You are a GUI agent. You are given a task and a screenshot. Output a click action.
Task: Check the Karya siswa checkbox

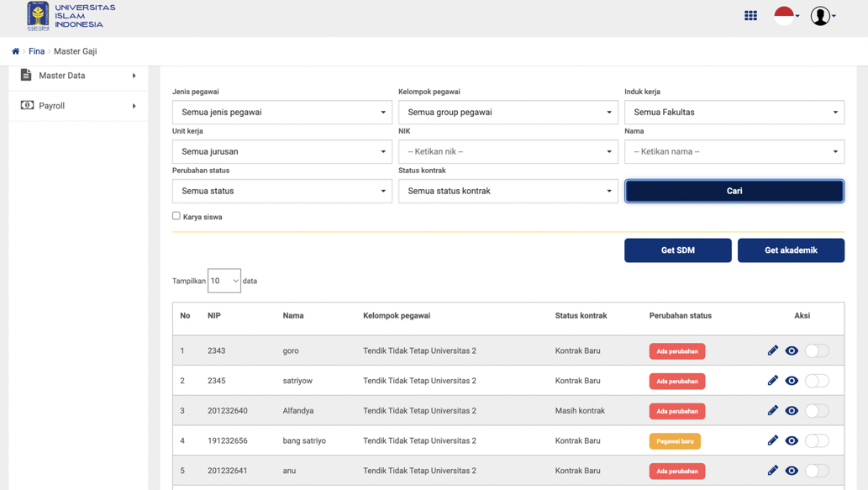[176, 216]
